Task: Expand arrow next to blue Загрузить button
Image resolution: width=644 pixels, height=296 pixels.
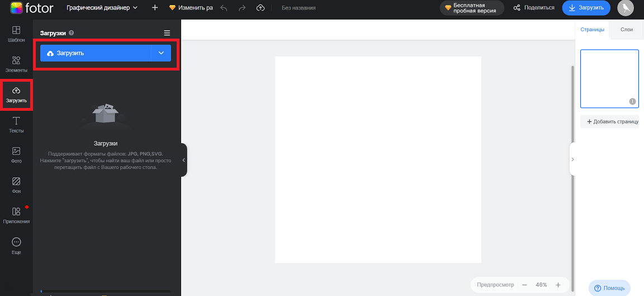Action: [162, 53]
